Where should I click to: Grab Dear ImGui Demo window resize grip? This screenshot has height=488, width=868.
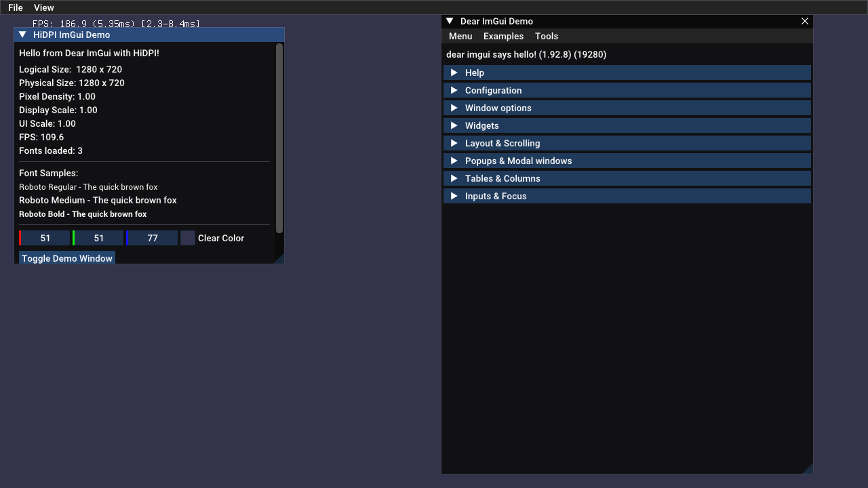(x=808, y=468)
